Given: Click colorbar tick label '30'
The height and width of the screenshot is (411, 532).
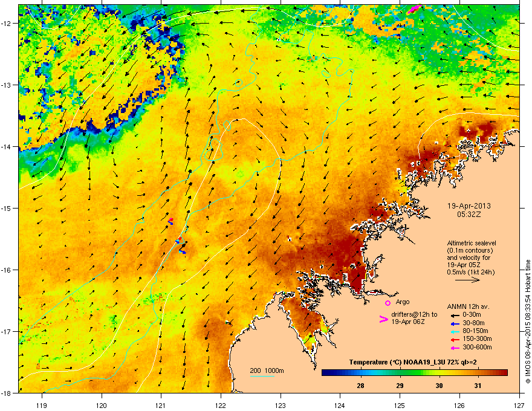Looking at the screenshot, I should 439,386.
